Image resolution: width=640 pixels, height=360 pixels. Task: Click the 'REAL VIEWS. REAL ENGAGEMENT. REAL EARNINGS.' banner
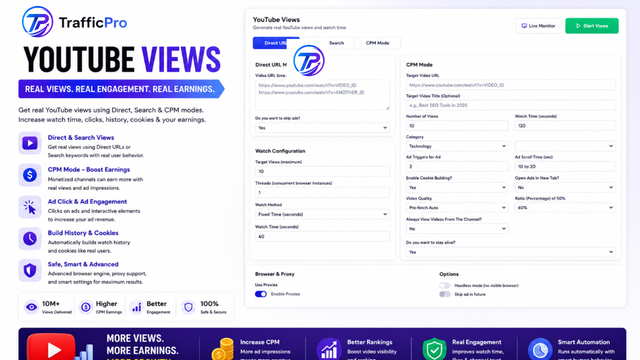[121, 89]
